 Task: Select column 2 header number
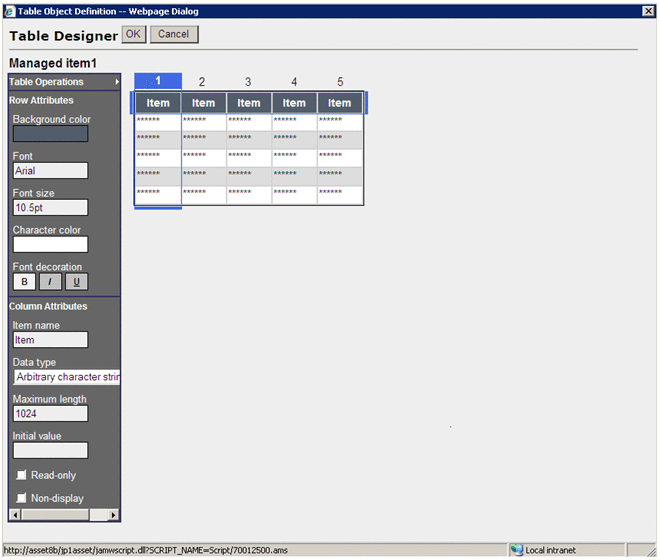202,82
